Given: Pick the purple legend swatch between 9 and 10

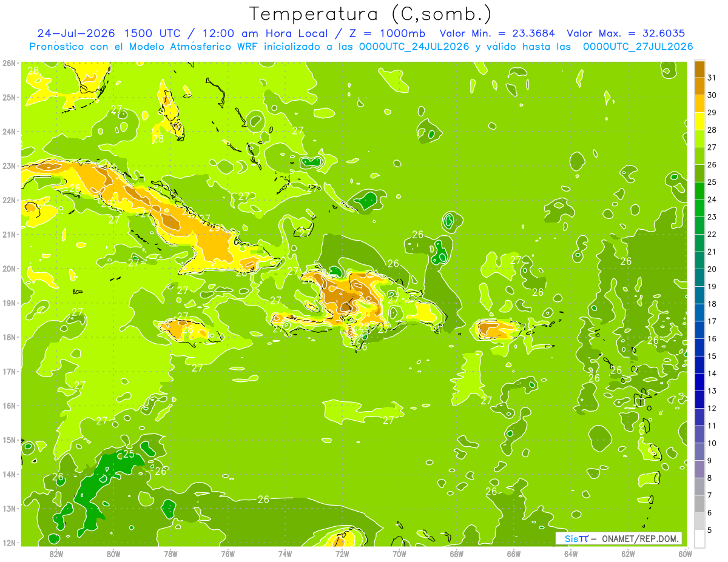Looking at the screenshot, I should (699, 452).
